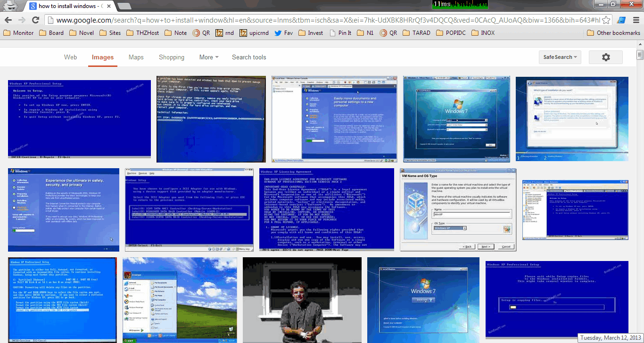Screen dimensions: 644x343
Task: Open Search tools options
Action: coord(249,57)
